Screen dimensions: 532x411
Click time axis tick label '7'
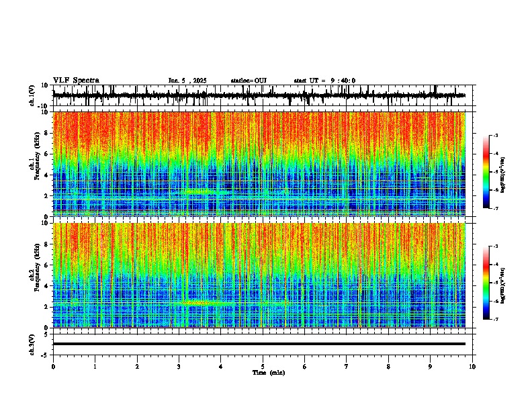(x=347, y=367)
